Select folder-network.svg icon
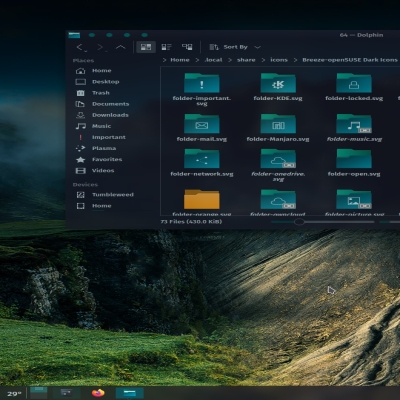 202,159
